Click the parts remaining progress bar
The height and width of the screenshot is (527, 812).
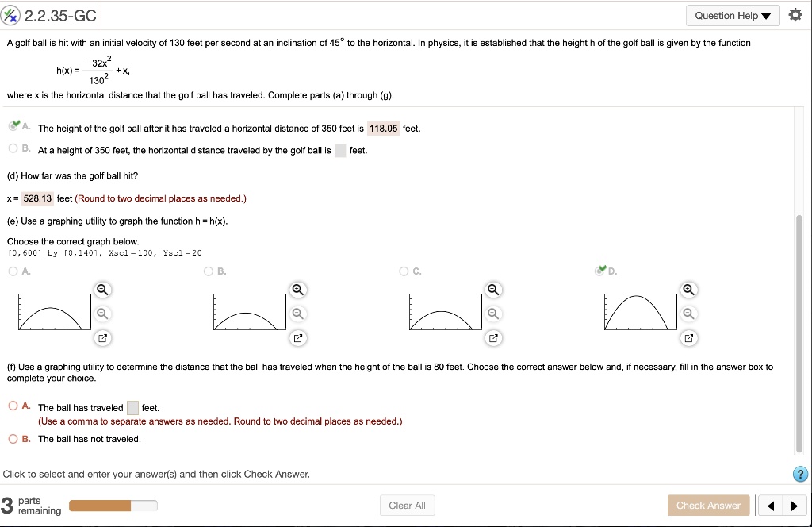pyautogui.click(x=113, y=506)
